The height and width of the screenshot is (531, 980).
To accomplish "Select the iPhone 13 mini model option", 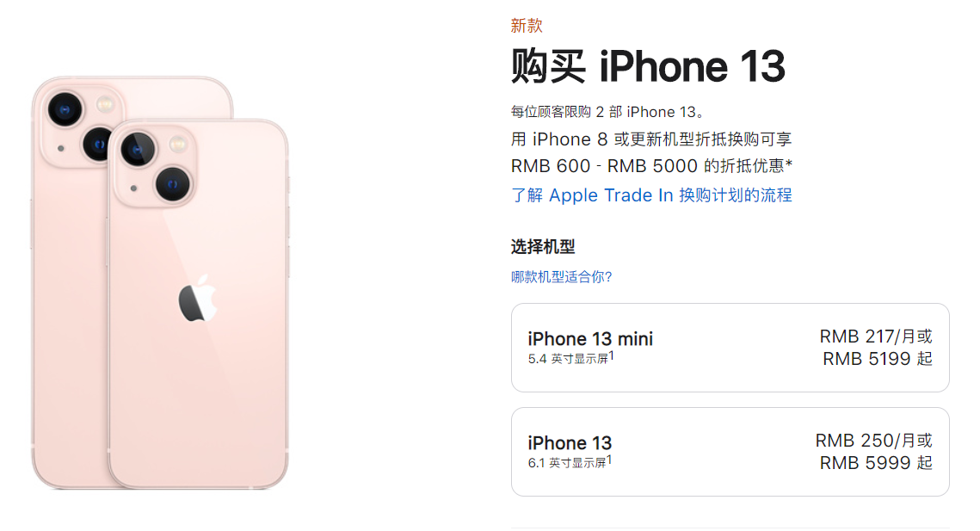I will point(730,348).
